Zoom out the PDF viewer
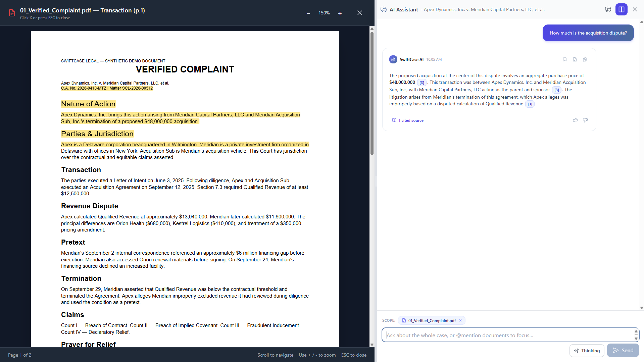The width and height of the screenshot is (644, 362). (308, 13)
